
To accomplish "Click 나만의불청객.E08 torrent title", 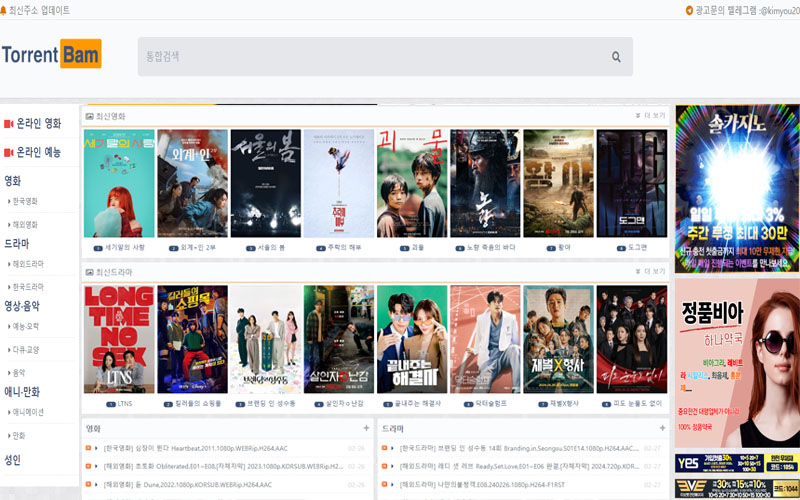I will 483,484.
